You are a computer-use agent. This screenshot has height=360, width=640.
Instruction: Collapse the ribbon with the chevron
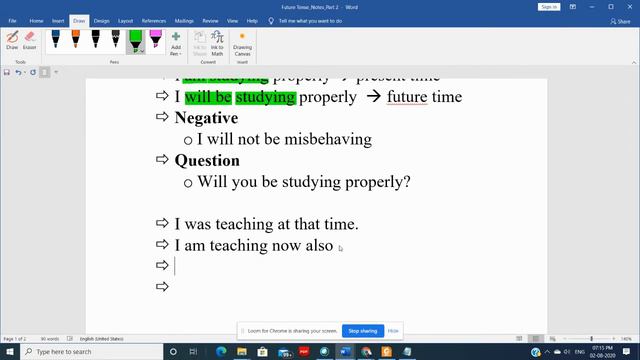pyautogui.click(x=634, y=62)
